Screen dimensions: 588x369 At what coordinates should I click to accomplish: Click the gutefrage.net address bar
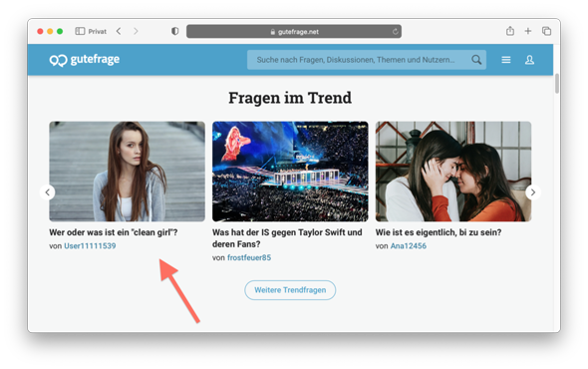tap(294, 32)
